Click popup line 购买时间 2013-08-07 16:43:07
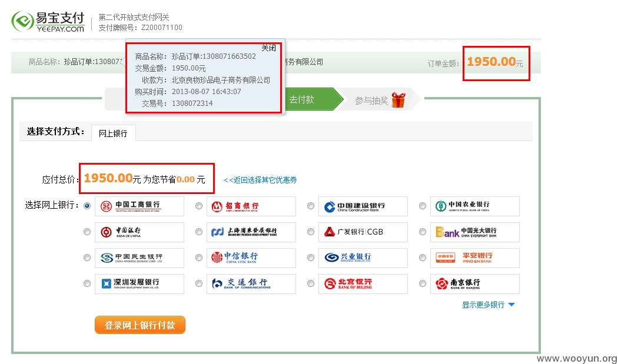Image resolution: width=618 pixels, height=364 pixels. 188,91
